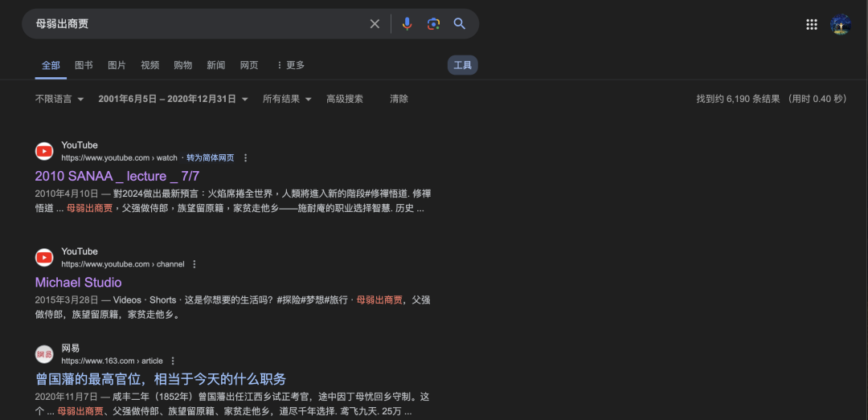Screen dimensions: 868x420
Task: Open the Michael Studio result
Action: pyautogui.click(x=78, y=282)
